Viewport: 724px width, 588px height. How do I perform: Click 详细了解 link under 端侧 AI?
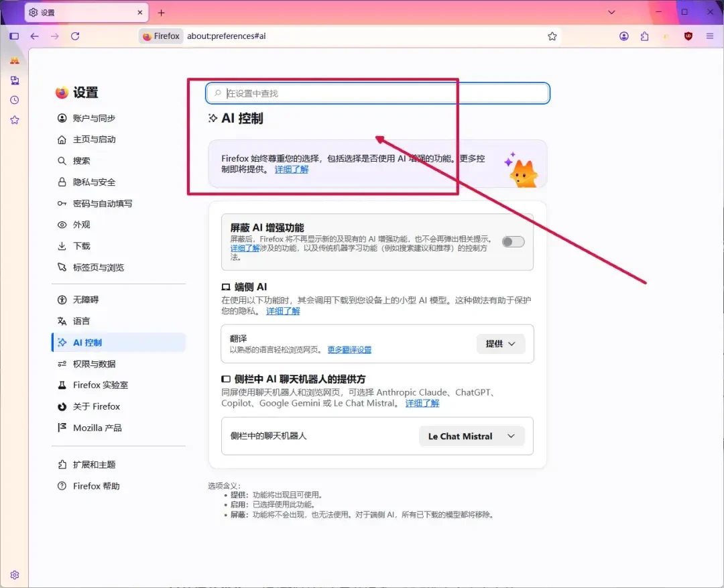click(283, 311)
